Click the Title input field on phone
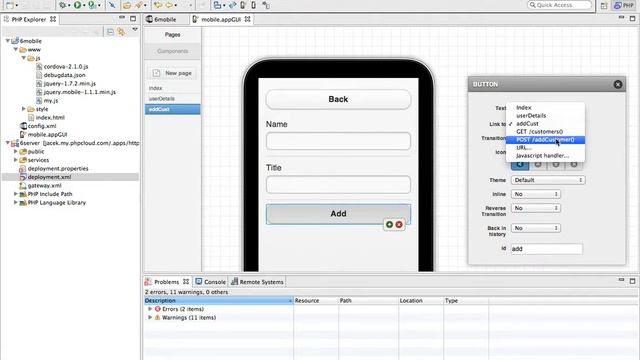The image size is (640, 360). 338,184
